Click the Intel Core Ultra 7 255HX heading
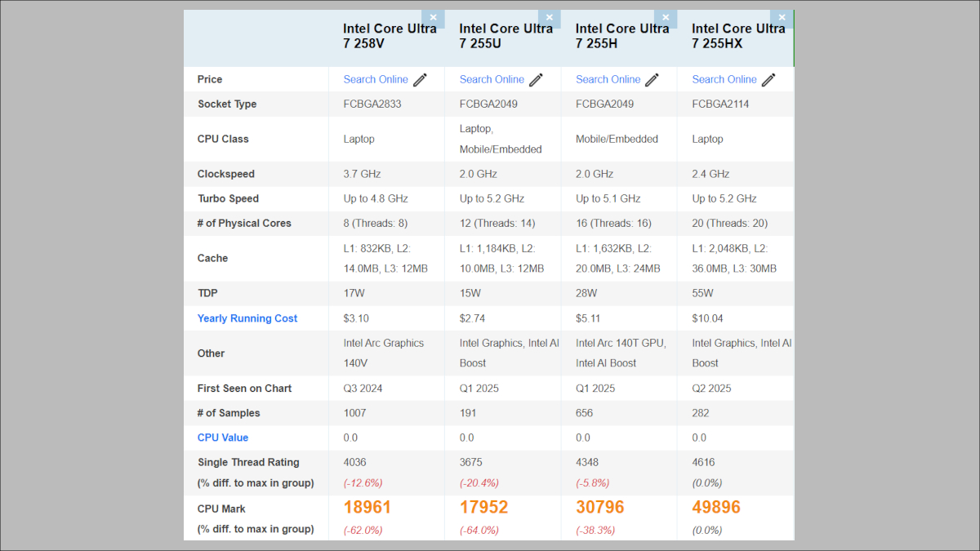Screen dimensions: 980x551 738,36
